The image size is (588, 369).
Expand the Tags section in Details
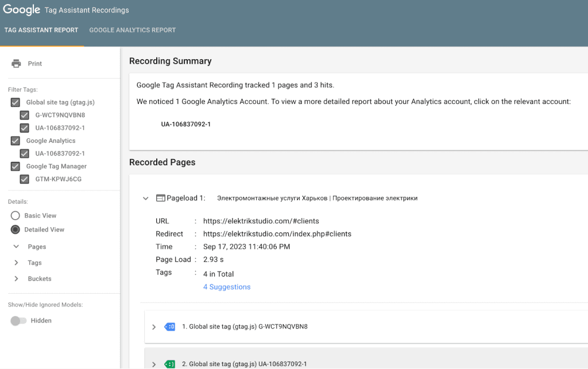(15, 262)
